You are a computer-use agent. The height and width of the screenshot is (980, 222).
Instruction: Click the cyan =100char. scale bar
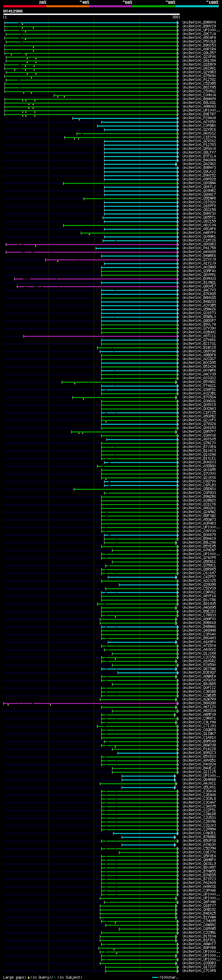point(155,977)
